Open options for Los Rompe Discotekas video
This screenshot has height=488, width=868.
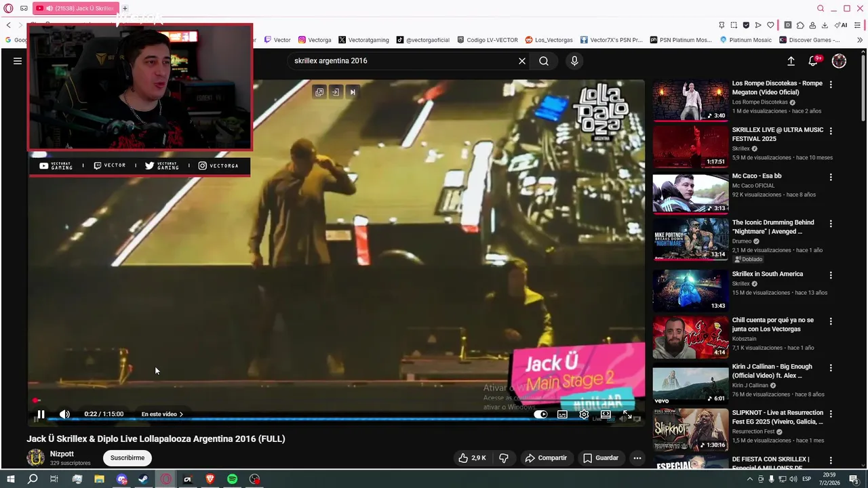tap(831, 85)
